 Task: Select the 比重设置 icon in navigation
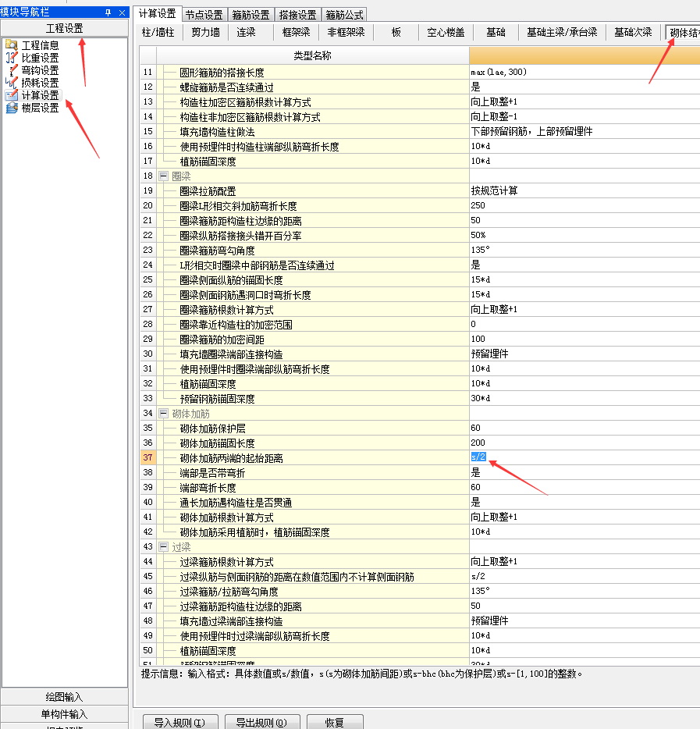(x=11, y=58)
